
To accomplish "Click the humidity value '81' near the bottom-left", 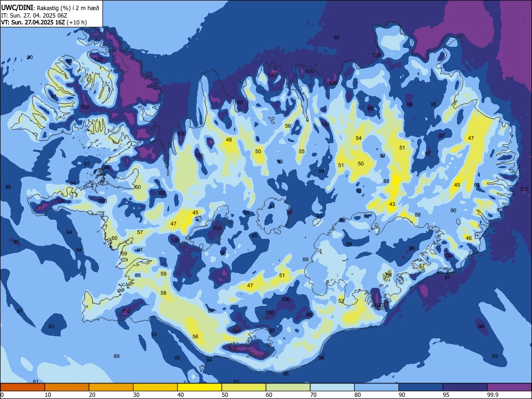I will (36, 381).
